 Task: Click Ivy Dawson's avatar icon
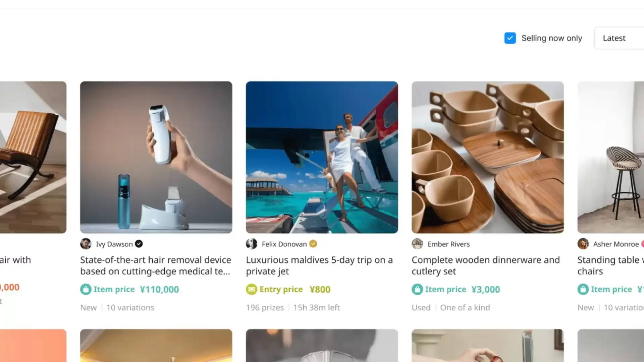(x=86, y=244)
